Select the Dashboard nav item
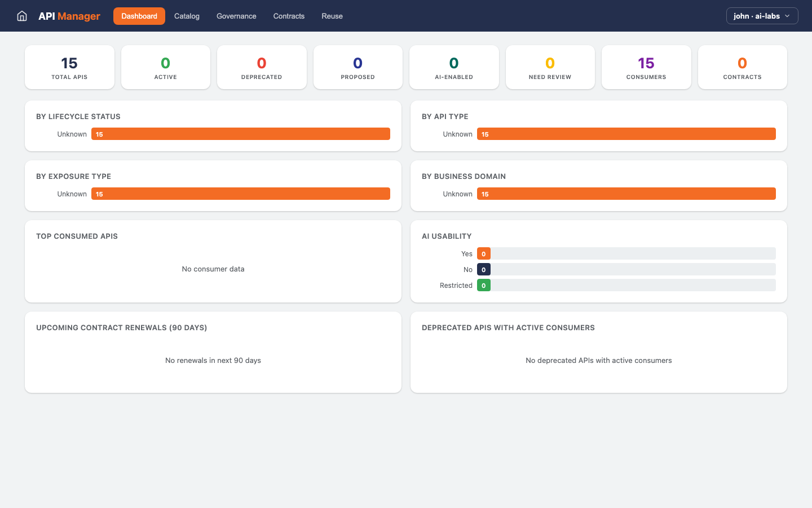 tap(139, 16)
